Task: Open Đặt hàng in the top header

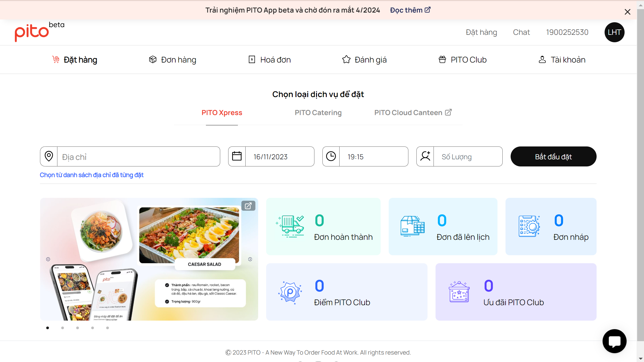Action: coord(481,32)
